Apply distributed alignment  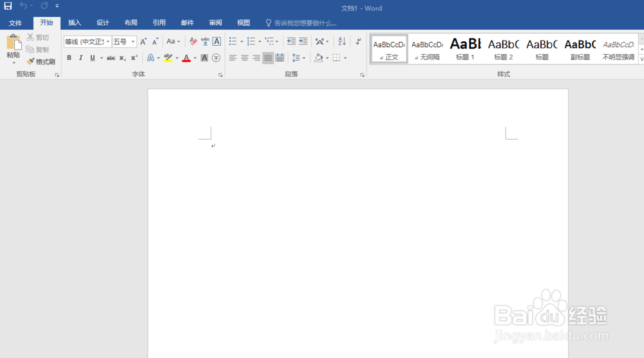(279, 58)
